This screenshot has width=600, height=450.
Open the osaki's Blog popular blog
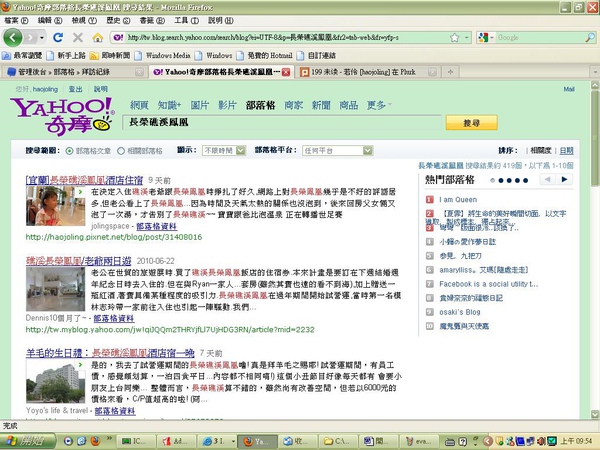[x=460, y=312]
